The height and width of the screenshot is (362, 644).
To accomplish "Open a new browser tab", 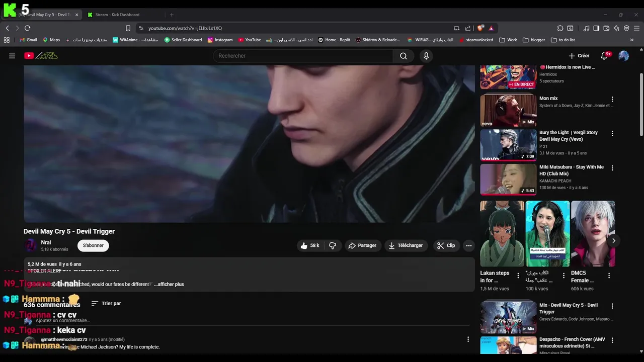I will (172, 15).
